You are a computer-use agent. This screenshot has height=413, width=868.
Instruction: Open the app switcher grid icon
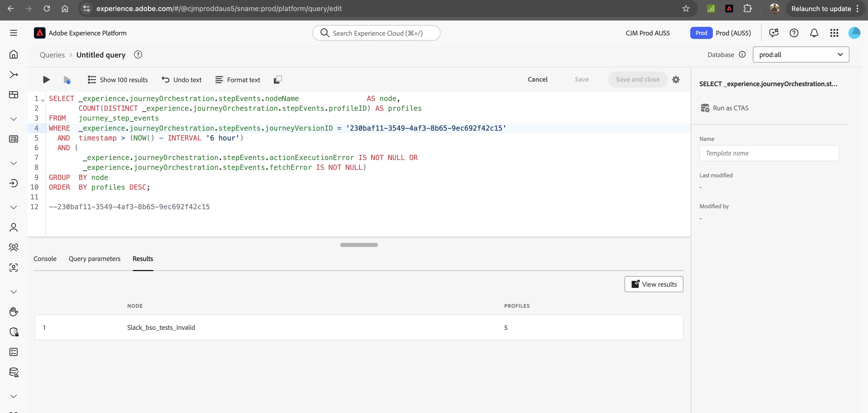[834, 33]
